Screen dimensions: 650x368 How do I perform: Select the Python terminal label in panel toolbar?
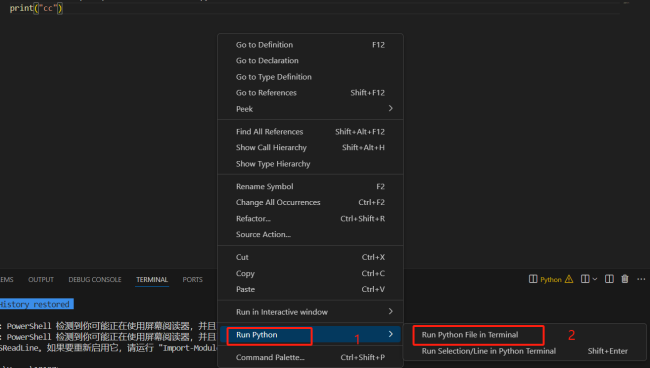click(551, 280)
